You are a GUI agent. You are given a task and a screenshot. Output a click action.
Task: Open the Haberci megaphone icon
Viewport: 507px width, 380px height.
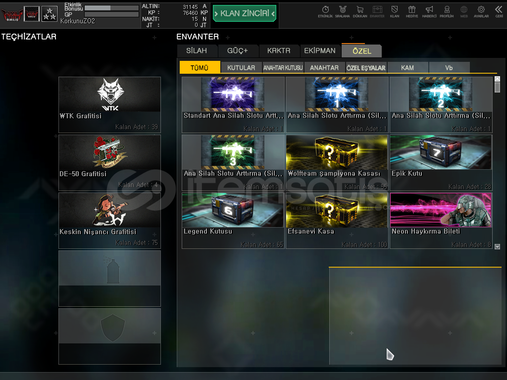coord(429,11)
